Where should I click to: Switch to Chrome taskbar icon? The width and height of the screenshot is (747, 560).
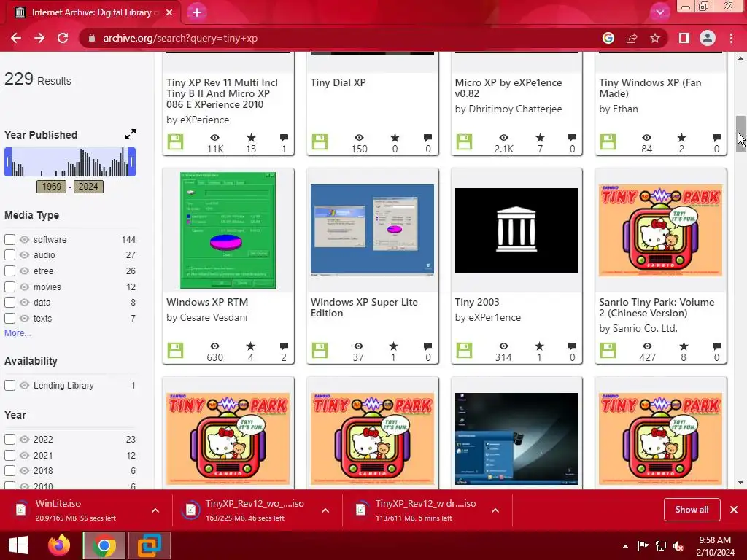104,545
